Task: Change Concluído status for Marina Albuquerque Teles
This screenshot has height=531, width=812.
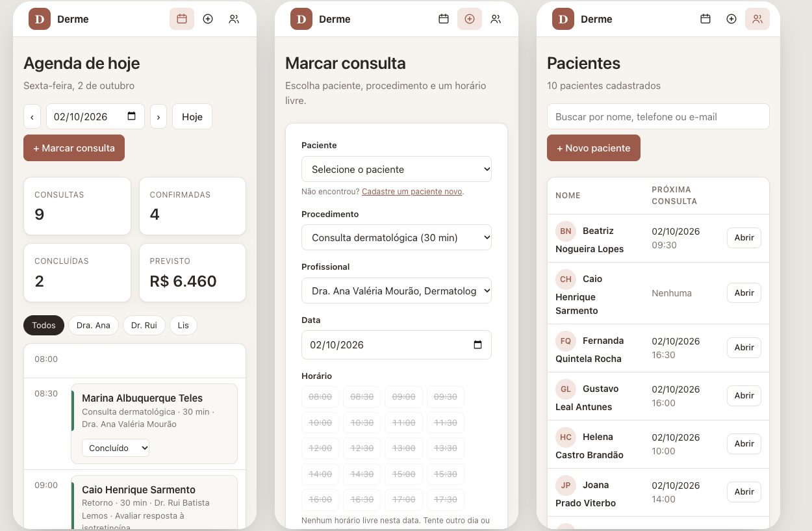Action: 116,448
